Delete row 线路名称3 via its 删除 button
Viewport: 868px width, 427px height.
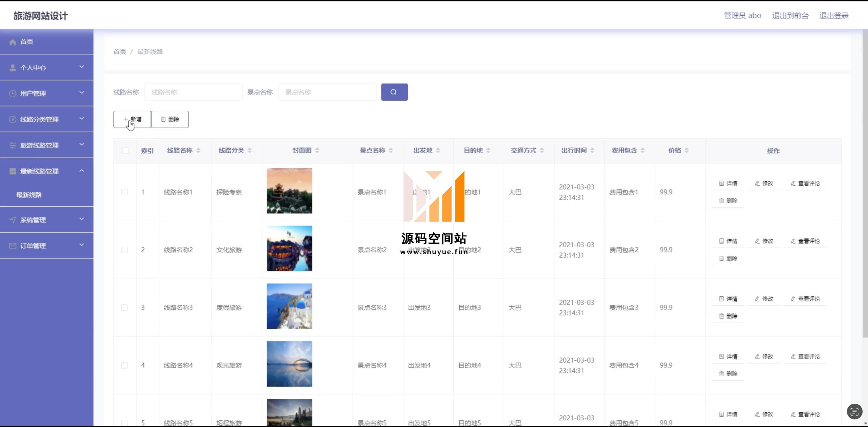pyautogui.click(x=728, y=316)
